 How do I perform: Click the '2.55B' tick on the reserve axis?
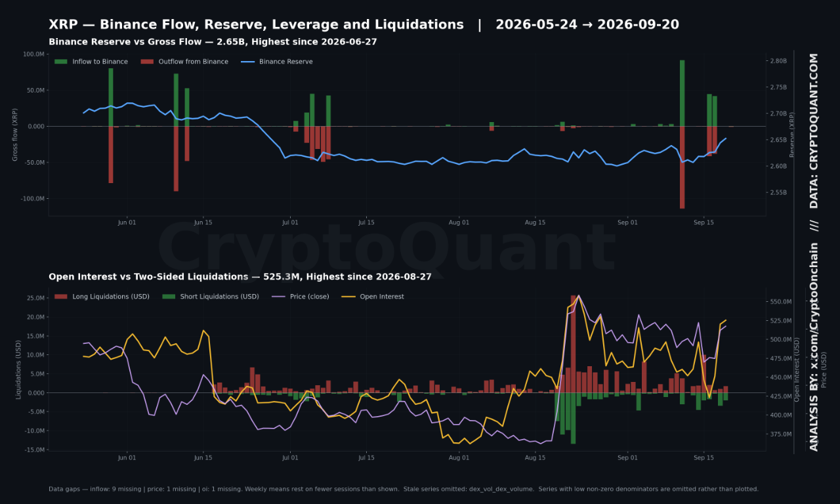(x=777, y=192)
